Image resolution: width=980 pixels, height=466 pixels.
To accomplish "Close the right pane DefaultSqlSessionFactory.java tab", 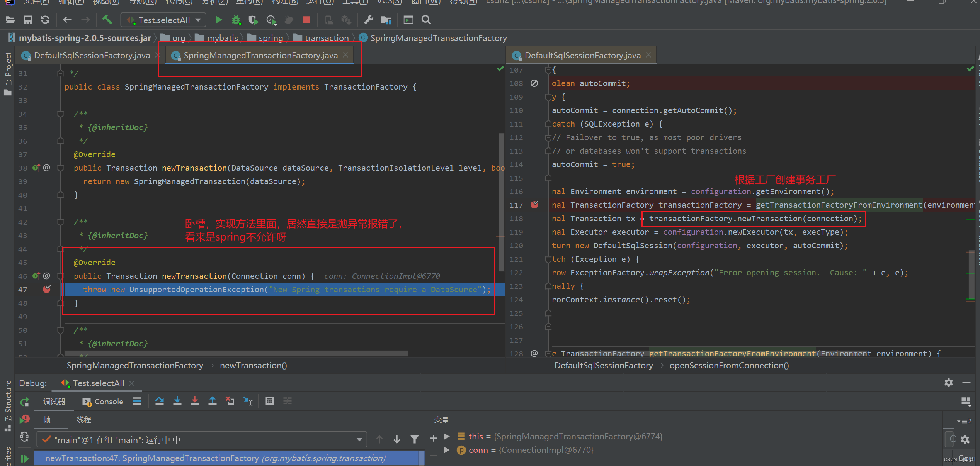I will point(648,55).
